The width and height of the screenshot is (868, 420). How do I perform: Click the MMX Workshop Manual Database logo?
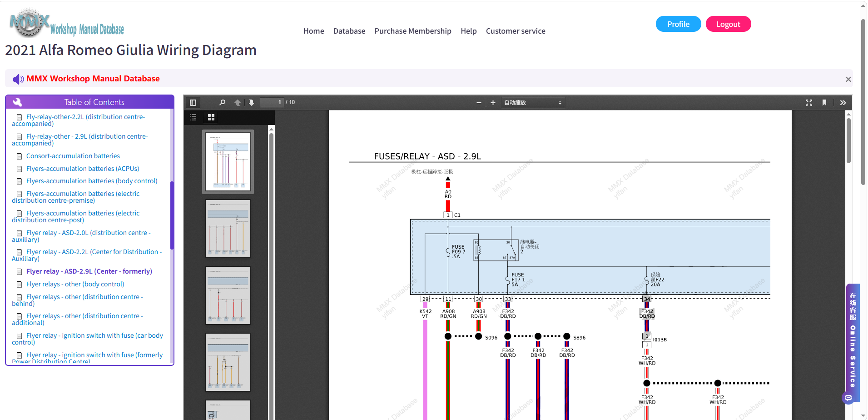tap(66, 23)
